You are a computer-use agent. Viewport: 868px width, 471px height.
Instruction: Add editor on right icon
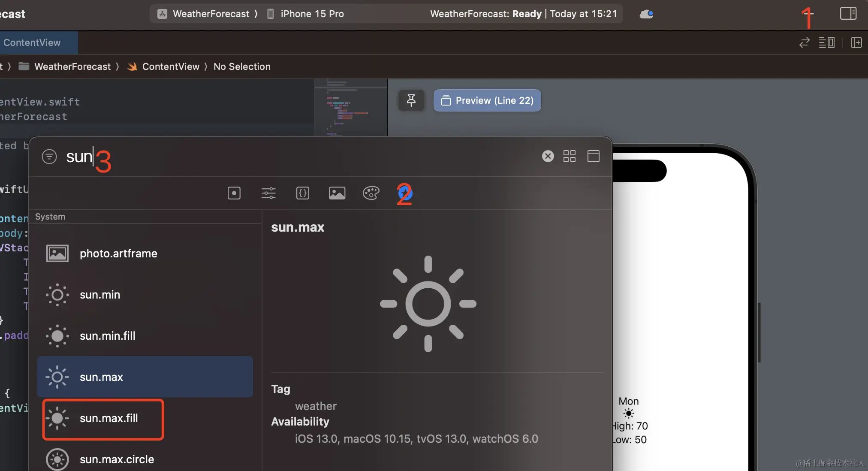point(856,42)
